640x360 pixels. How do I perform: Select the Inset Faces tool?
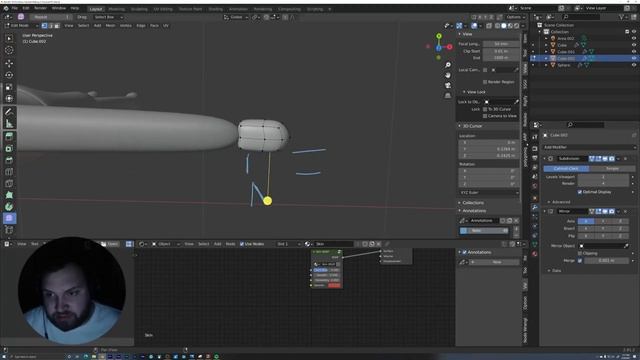pyautogui.click(x=9, y=149)
